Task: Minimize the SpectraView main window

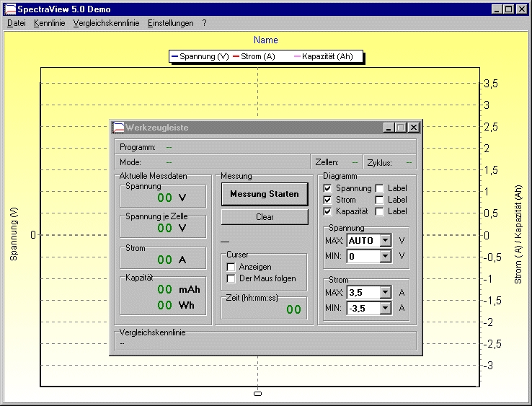Action: click(x=497, y=9)
